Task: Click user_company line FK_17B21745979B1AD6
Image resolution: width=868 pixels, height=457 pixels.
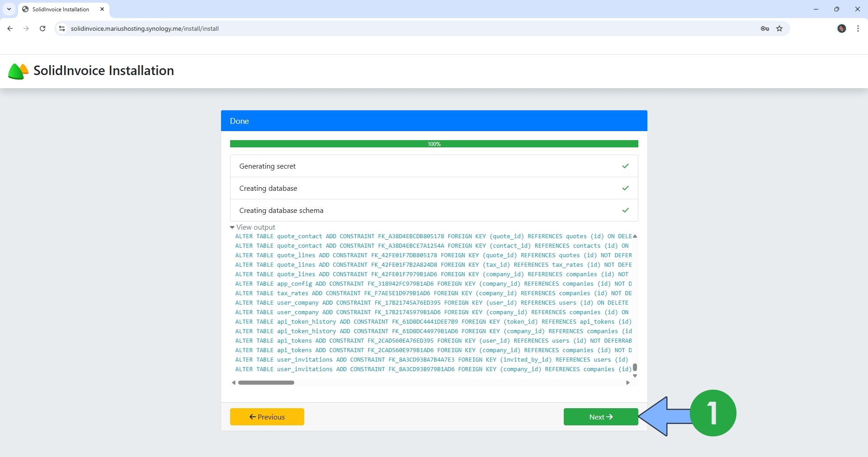Action: 432,312
